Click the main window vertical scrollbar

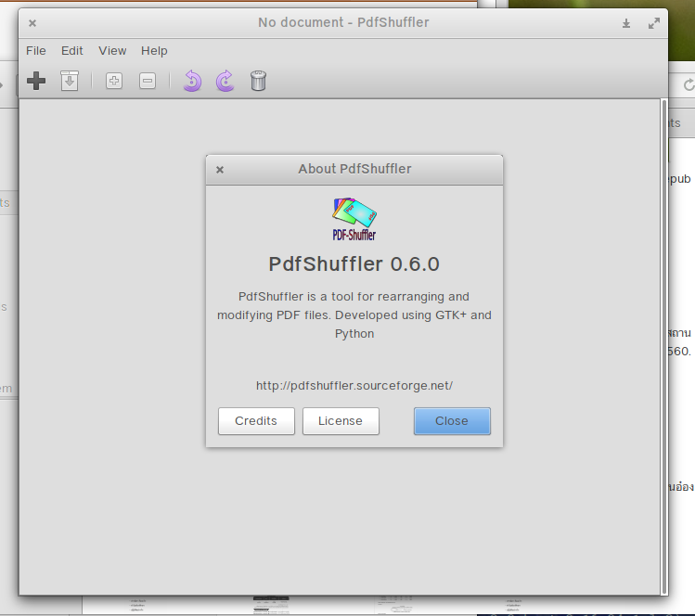point(664,347)
